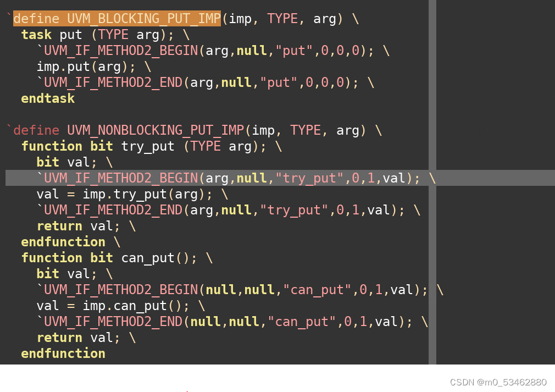Click the endtask keyword
The image size is (555, 392).
[x=47, y=98]
